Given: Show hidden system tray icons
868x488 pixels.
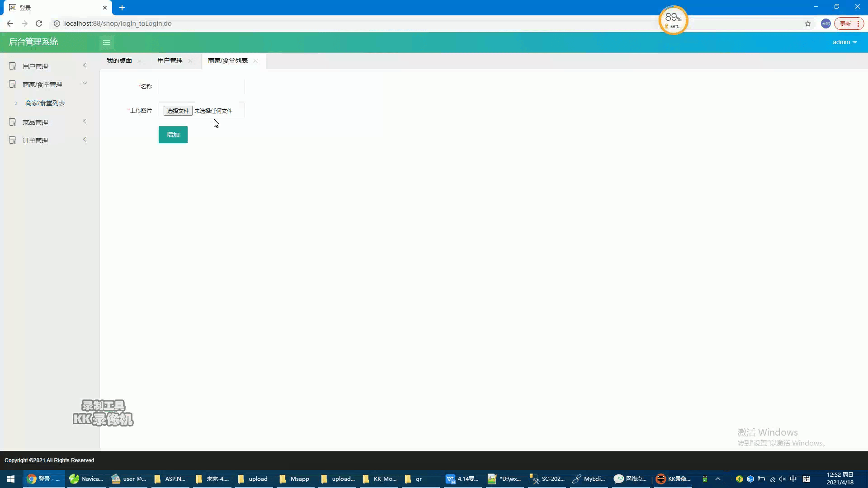Looking at the screenshot, I should tap(718, 479).
